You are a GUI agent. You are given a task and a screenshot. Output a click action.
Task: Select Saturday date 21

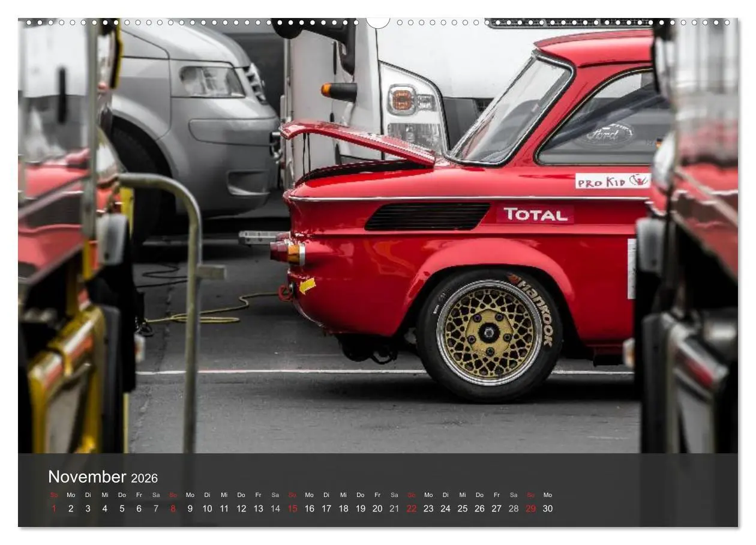394,508
